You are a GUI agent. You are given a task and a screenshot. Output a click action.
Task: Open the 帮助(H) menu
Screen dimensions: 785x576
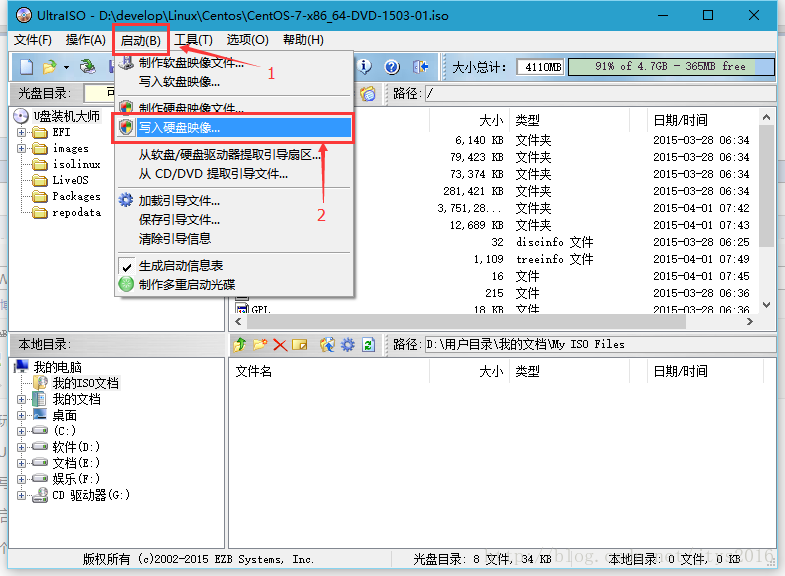point(303,40)
